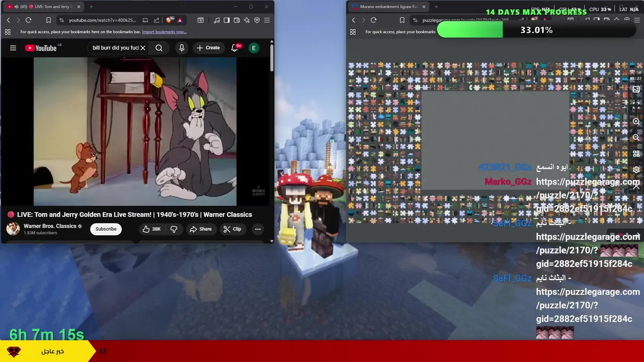The width and height of the screenshot is (644, 362).
Task: Click the 33.01% progress bar
Action: 537,30
